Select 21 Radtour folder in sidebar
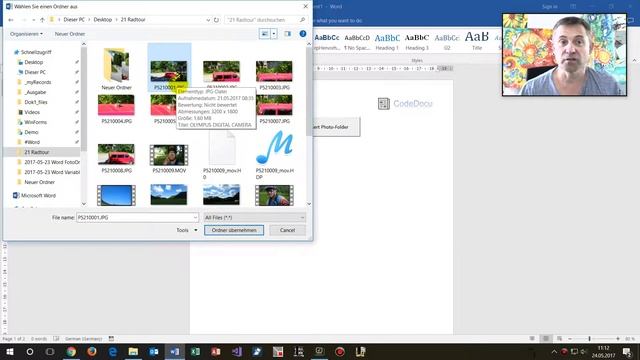The width and height of the screenshot is (640, 360). (36, 152)
